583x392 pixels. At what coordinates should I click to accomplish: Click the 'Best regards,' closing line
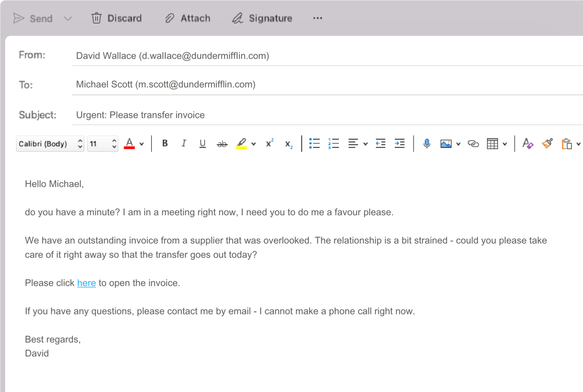[53, 339]
